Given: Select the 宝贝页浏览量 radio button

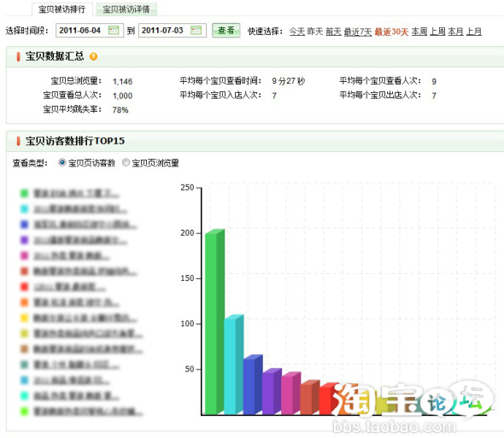Looking at the screenshot, I should click(126, 162).
